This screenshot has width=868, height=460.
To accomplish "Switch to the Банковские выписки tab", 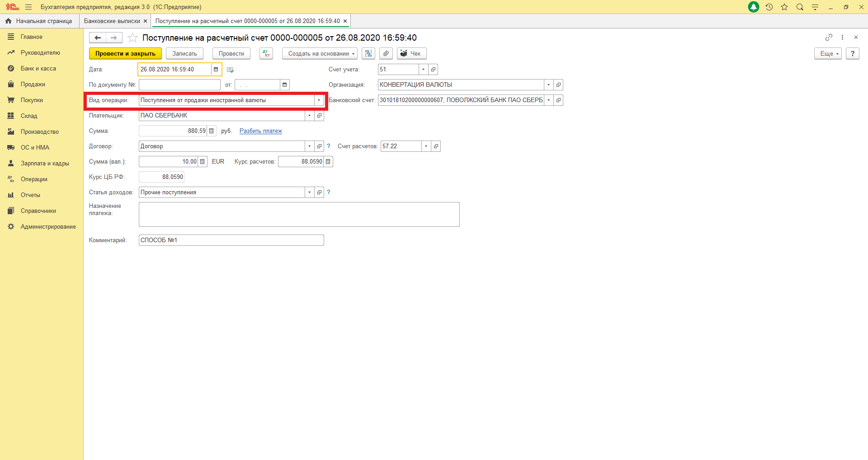I will click(x=112, y=21).
